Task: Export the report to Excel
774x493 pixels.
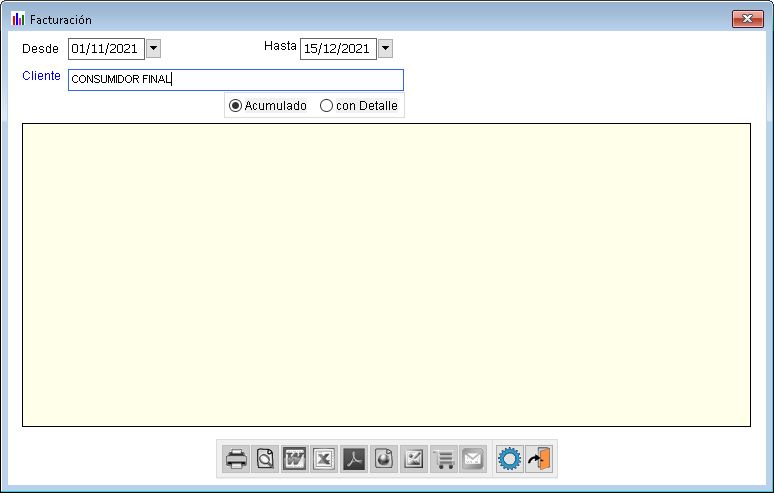Action: click(324, 459)
